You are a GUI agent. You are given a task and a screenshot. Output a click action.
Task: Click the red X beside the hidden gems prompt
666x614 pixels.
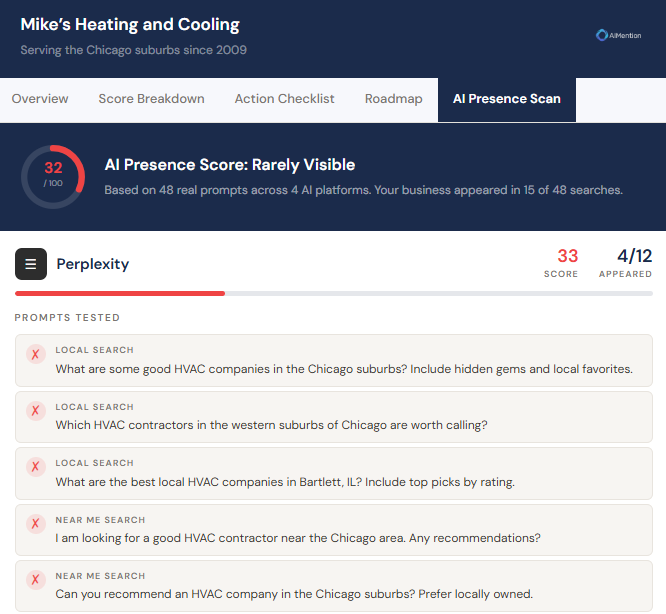[36, 354]
